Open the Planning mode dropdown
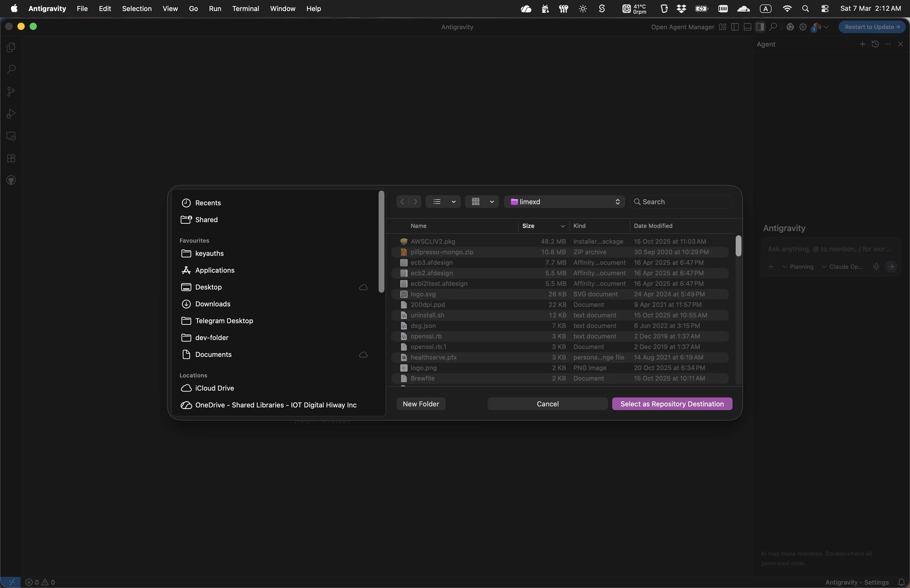910x588 pixels. click(798, 267)
